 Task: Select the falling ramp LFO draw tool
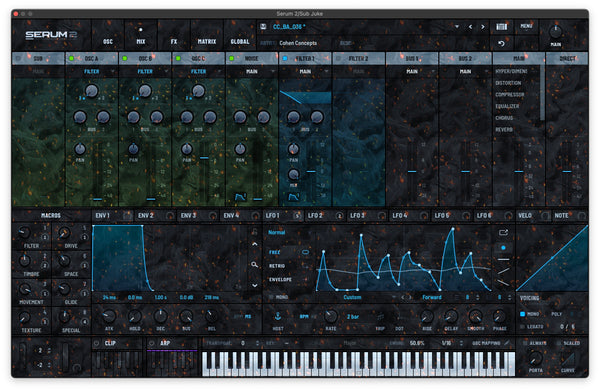(x=503, y=283)
